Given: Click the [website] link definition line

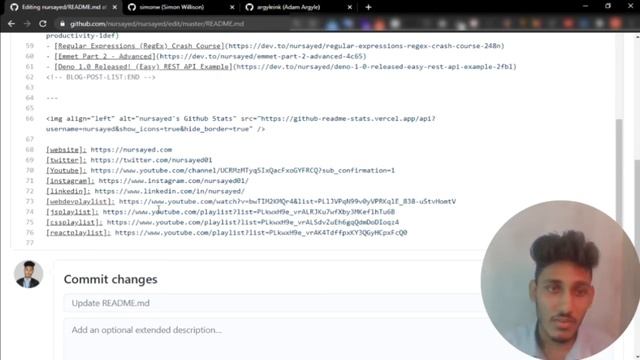Looking at the screenshot, I should pos(109,150).
